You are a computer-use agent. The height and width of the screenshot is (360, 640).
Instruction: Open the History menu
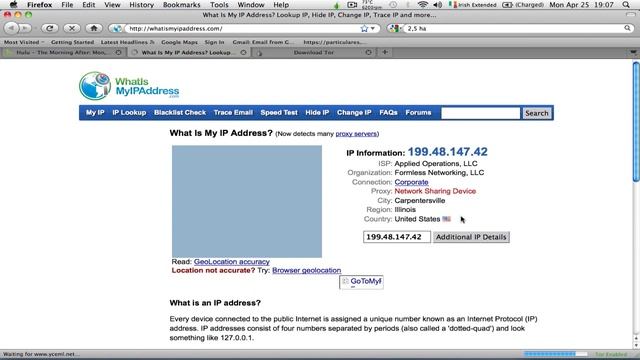coord(141,5)
